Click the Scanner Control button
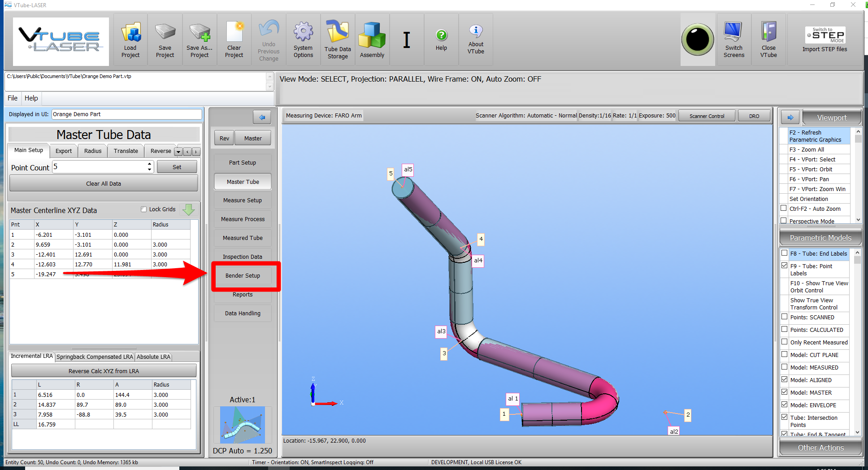This screenshot has width=868, height=470. 707,116
